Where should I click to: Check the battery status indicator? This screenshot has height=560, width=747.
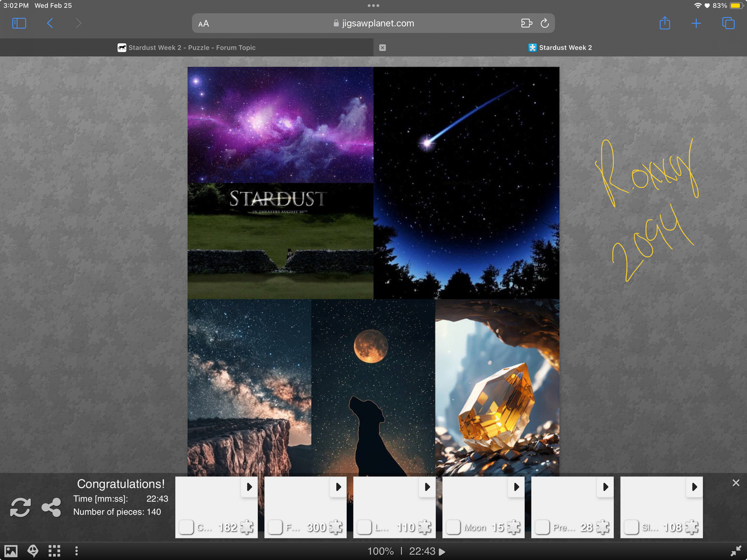point(736,5)
